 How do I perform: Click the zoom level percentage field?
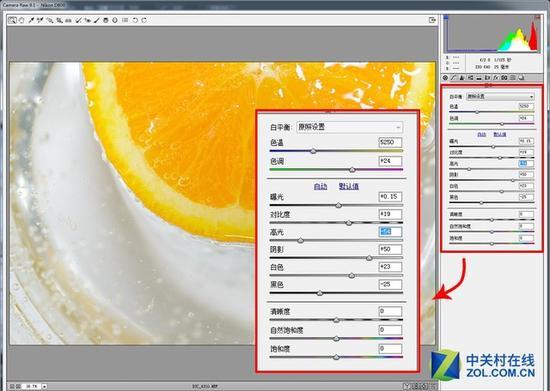click(32, 386)
